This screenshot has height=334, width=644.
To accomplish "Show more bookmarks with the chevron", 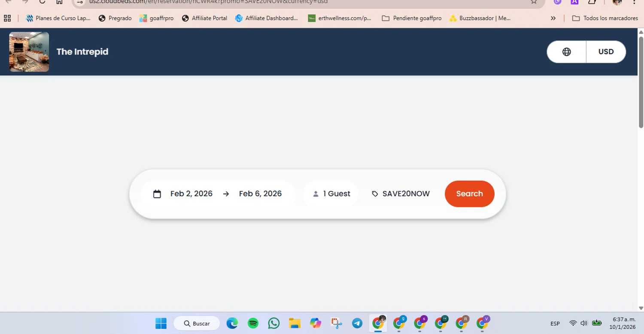I will click(x=553, y=18).
